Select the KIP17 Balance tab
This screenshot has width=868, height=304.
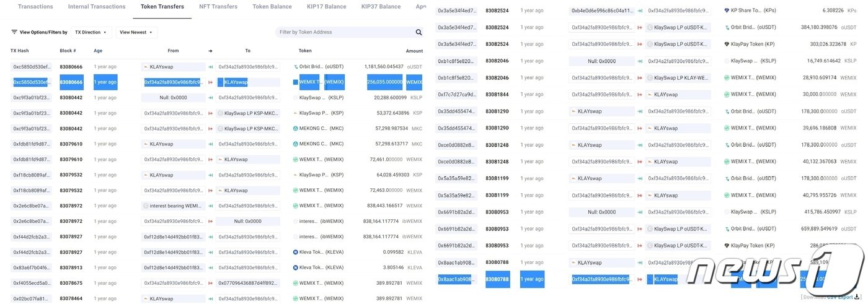click(327, 7)
